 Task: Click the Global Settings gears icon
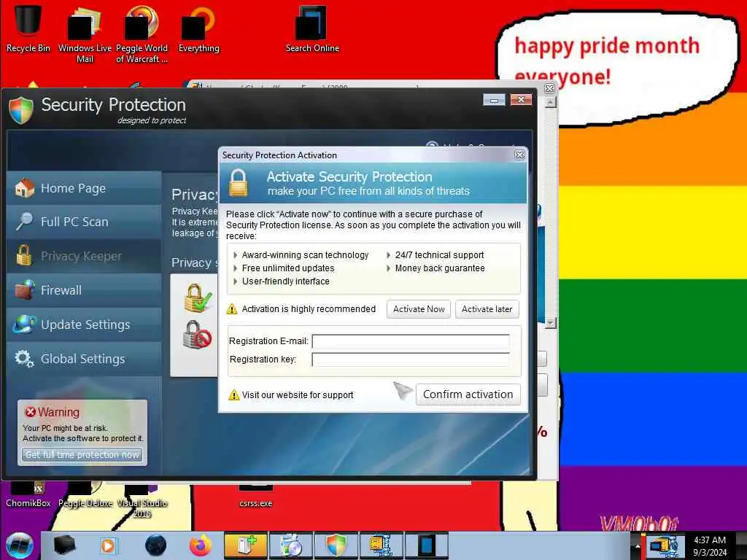[x=24, y=359]
